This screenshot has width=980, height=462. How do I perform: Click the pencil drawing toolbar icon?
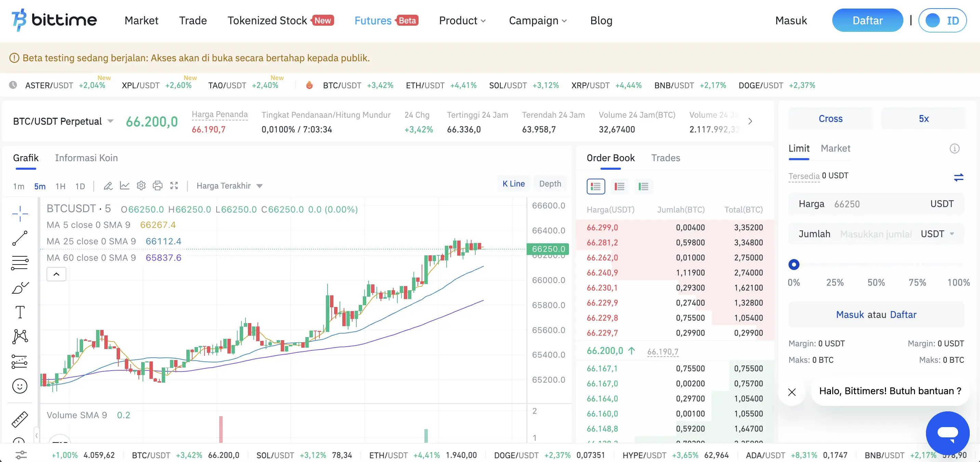(x=108, y=186)
